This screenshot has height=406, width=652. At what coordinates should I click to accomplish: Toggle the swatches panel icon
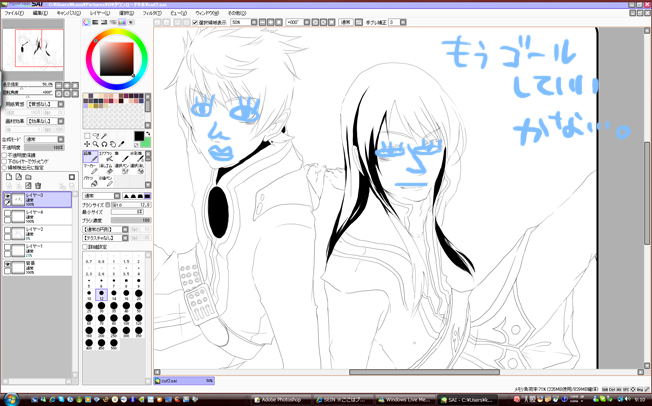(x=122, y=22)
